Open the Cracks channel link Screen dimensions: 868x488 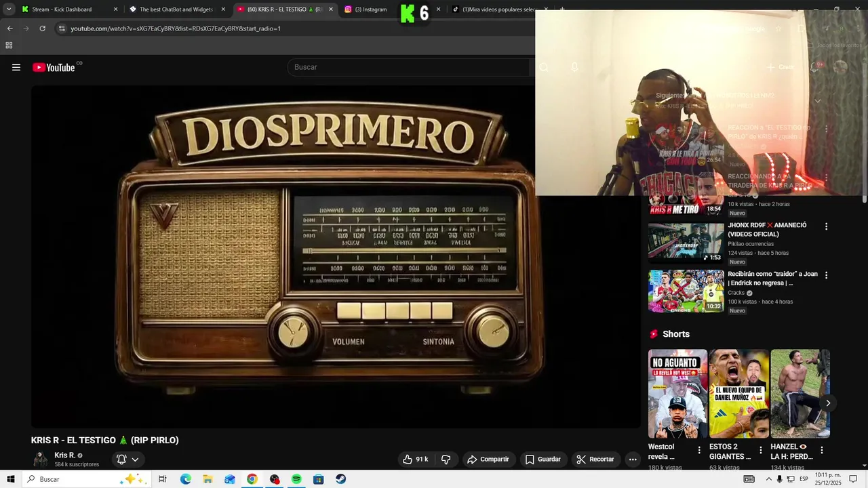tap(736, 293)
